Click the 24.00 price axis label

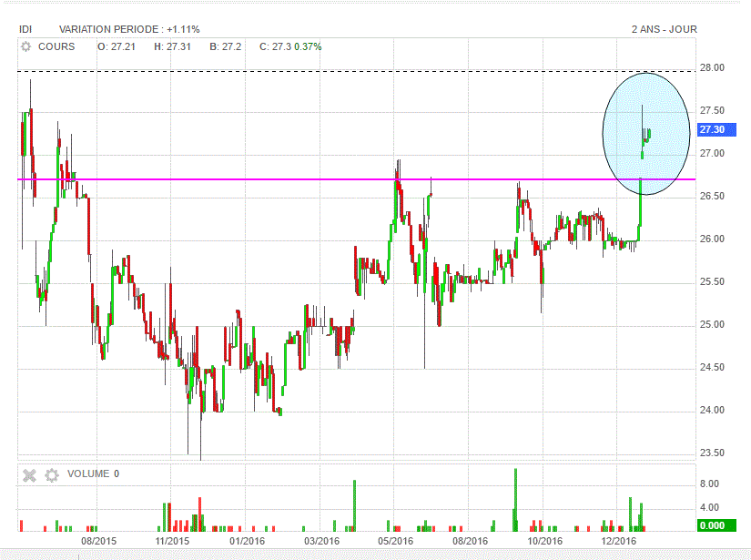click(x=712, y=410)
